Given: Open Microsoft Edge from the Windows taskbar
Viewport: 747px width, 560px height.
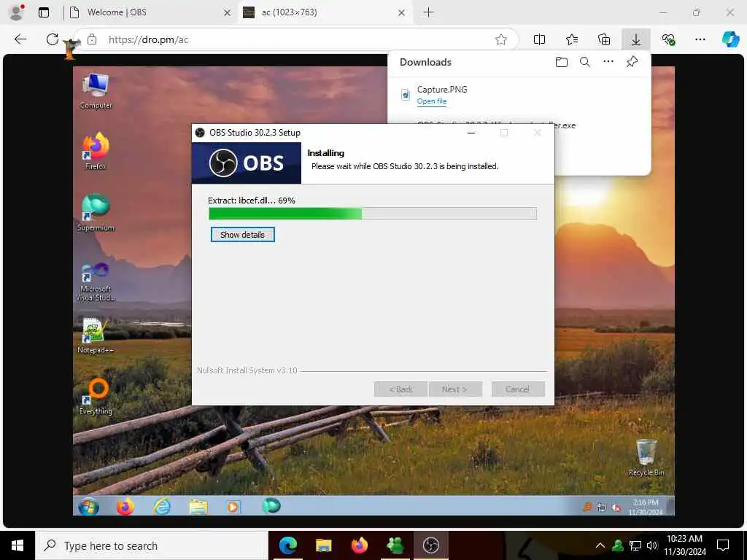Looking at the screenshot, I should 288,545.
